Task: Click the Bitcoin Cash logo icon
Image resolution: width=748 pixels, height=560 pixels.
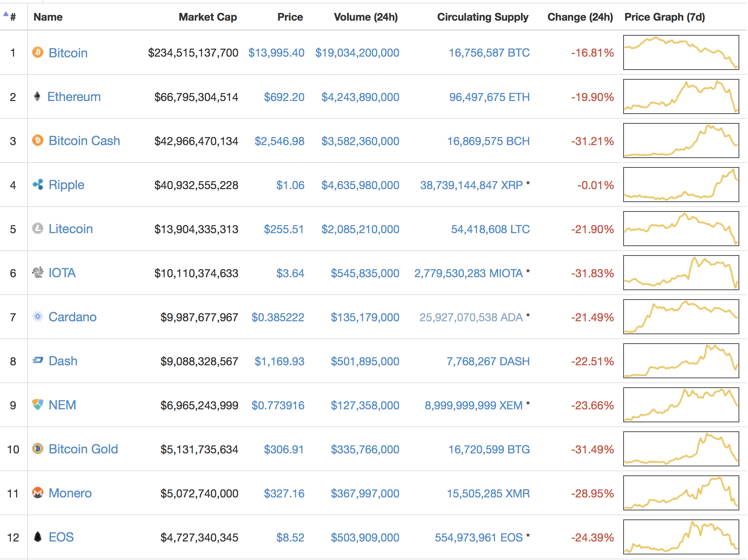Action: click(x=38, y=141)
